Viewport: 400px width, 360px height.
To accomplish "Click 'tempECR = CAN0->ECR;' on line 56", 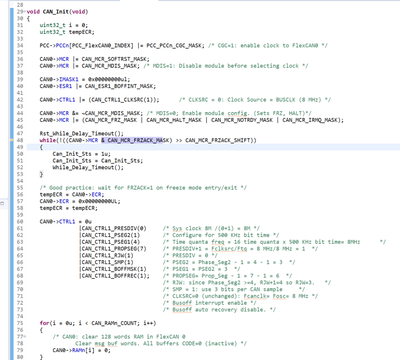I will [x=72, y=194].
